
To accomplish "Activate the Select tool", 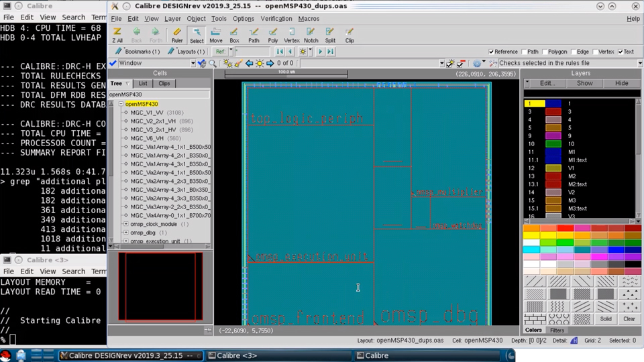I will 197,36.
